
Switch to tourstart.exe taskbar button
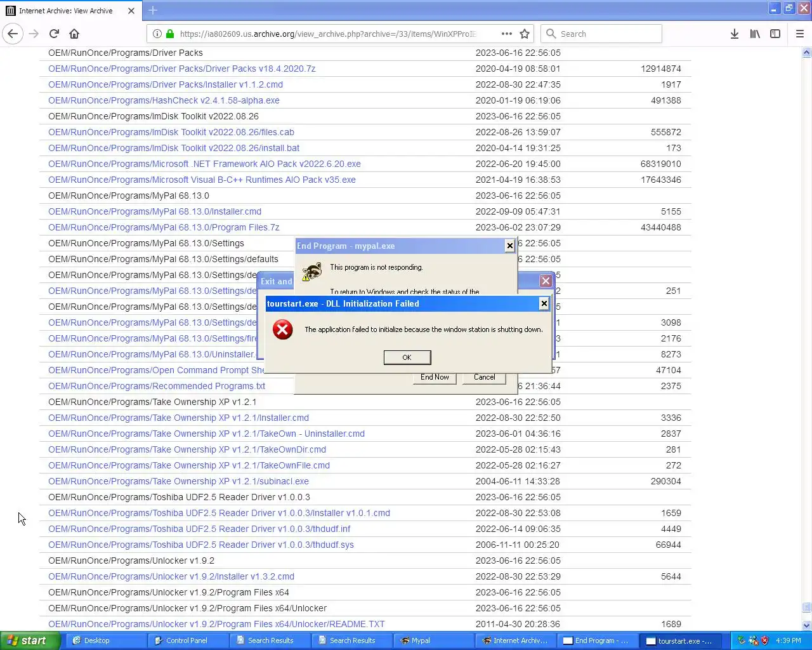tap(680, 640)
